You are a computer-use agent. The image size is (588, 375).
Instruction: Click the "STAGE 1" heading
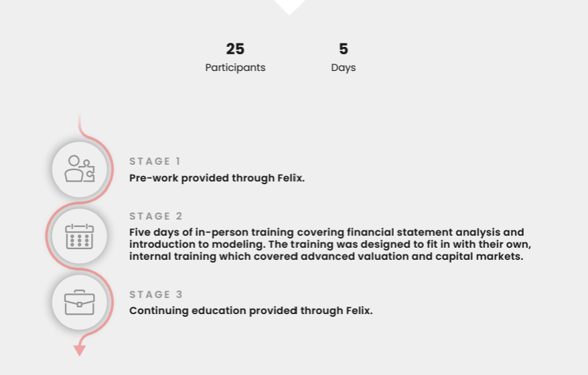coord(155,161)
